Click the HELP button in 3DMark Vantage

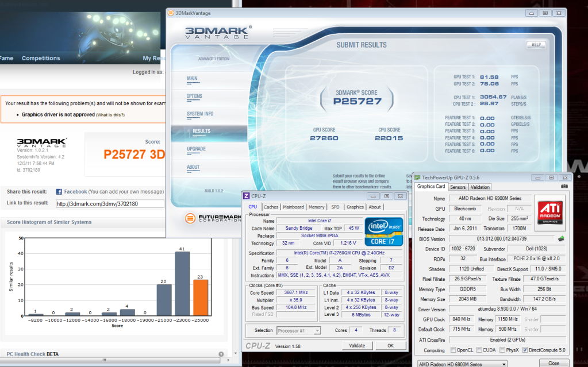click(536, 45)
